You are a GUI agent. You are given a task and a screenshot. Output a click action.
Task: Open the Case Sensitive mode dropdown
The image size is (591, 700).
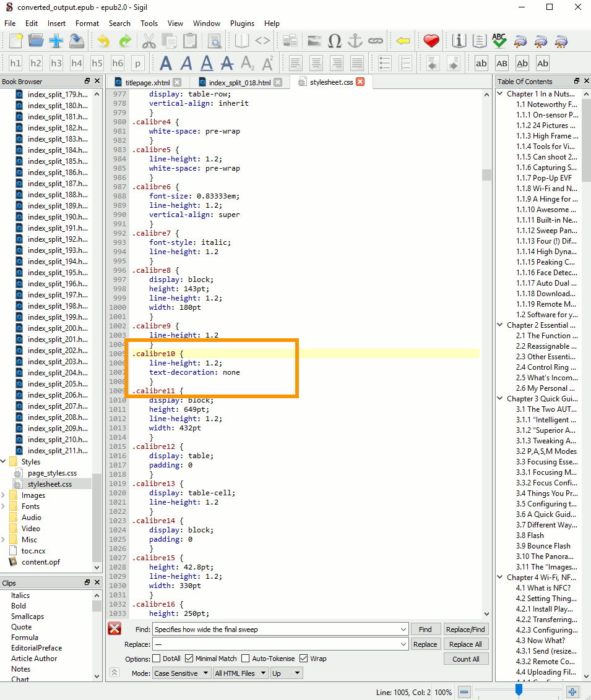tap(181, 673)
